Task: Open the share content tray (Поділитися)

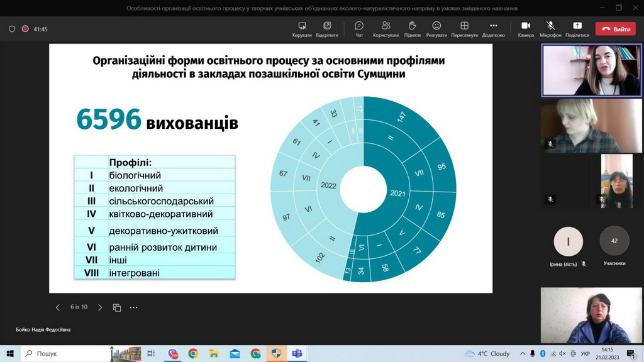Action: tap(577, 28)
